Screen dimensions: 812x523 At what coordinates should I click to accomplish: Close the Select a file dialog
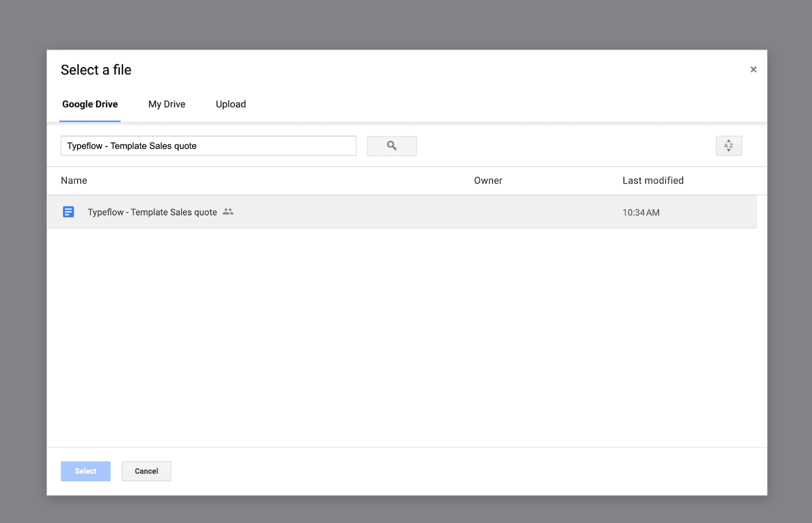coord(753,70)
